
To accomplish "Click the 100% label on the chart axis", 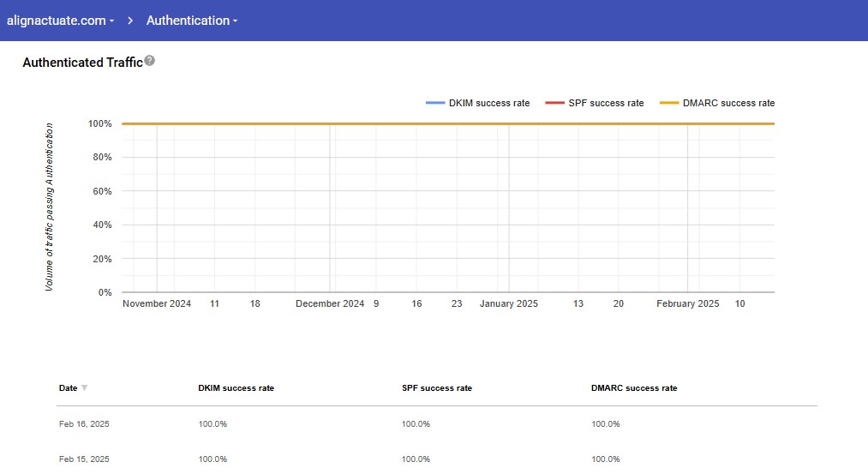I will (x=99, y=123).
